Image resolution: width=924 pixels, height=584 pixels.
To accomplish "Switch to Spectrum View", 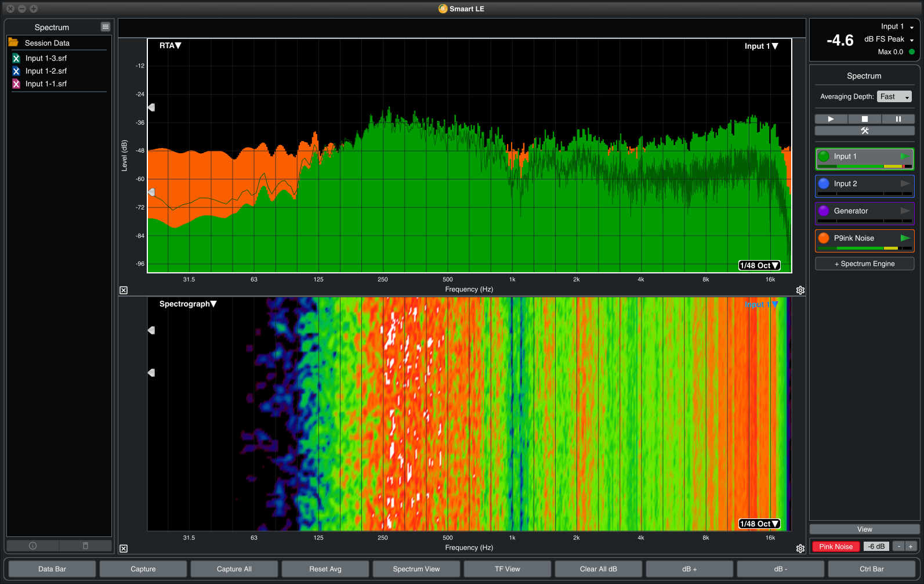I will tap(416, 569).
